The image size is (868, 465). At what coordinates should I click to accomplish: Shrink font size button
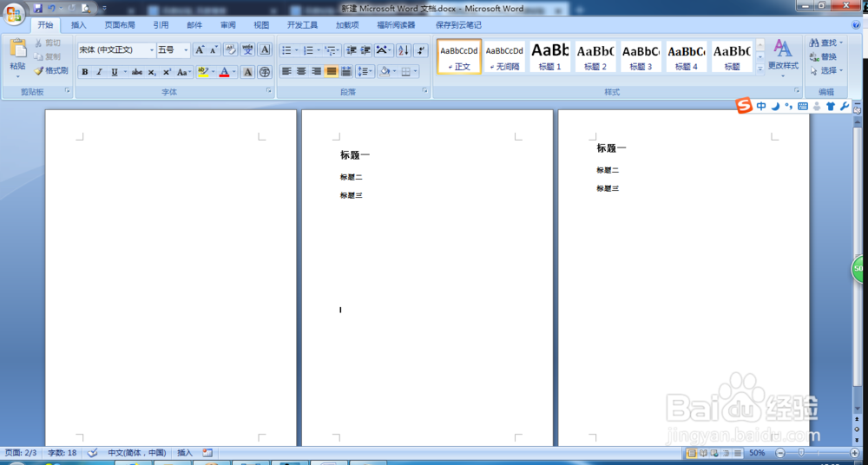point(214,49)
